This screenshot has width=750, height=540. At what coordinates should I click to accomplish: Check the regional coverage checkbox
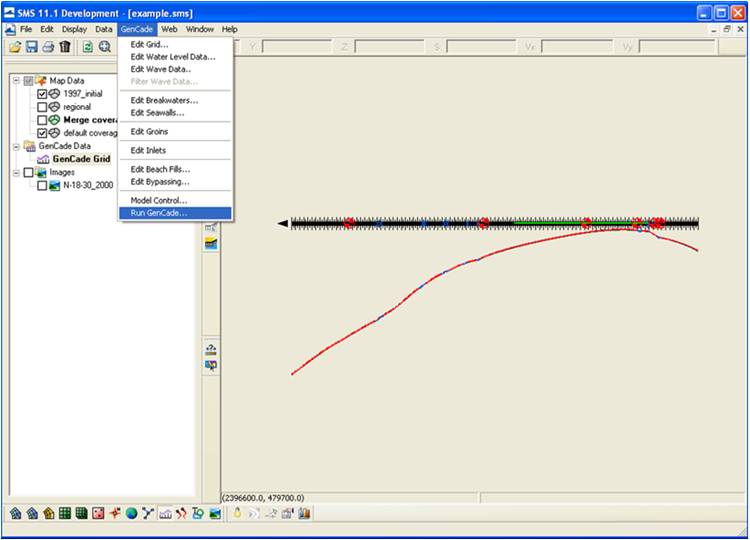click(x=42, y=107)
